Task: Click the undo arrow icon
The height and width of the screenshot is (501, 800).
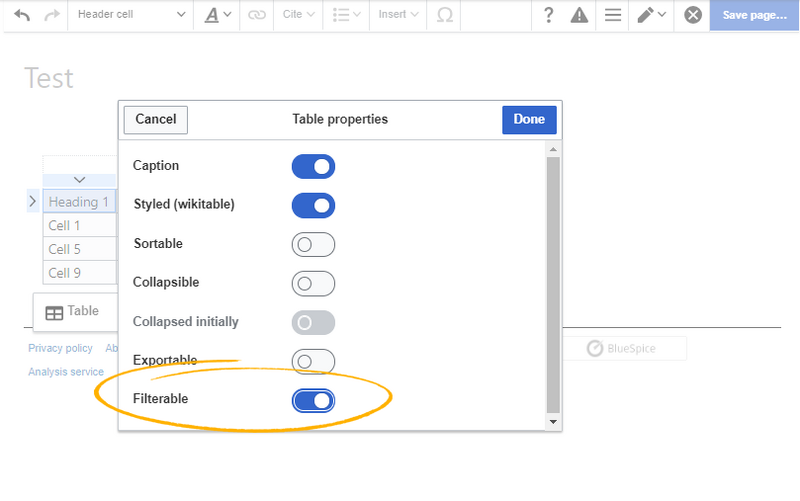Action: pyautogui.click(x=22, y=15)
